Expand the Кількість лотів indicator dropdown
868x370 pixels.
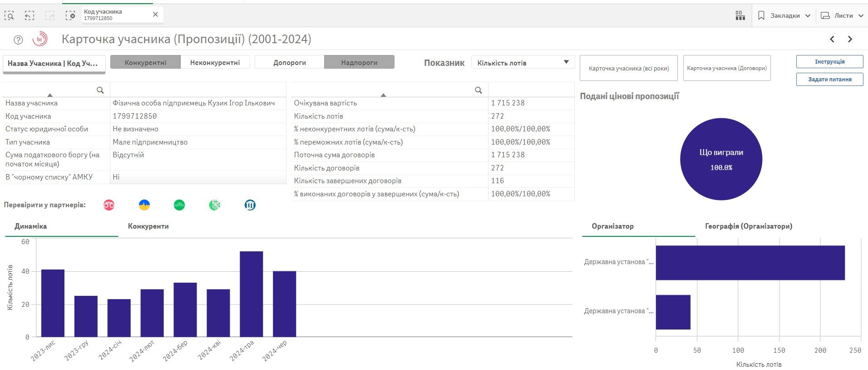tap(523, 63)
